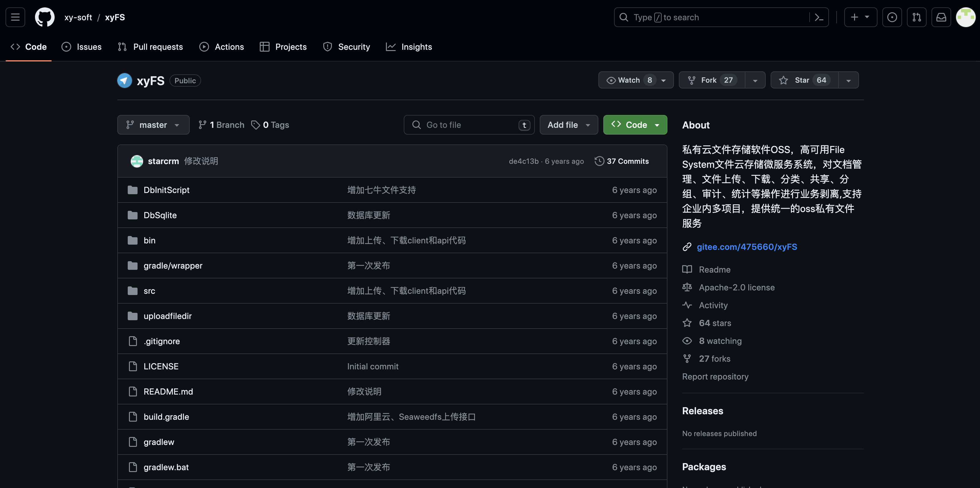Screen dimensions: 980x488
Task: Open commit message 'Initial commit'
Action: (x=372, y=366)
